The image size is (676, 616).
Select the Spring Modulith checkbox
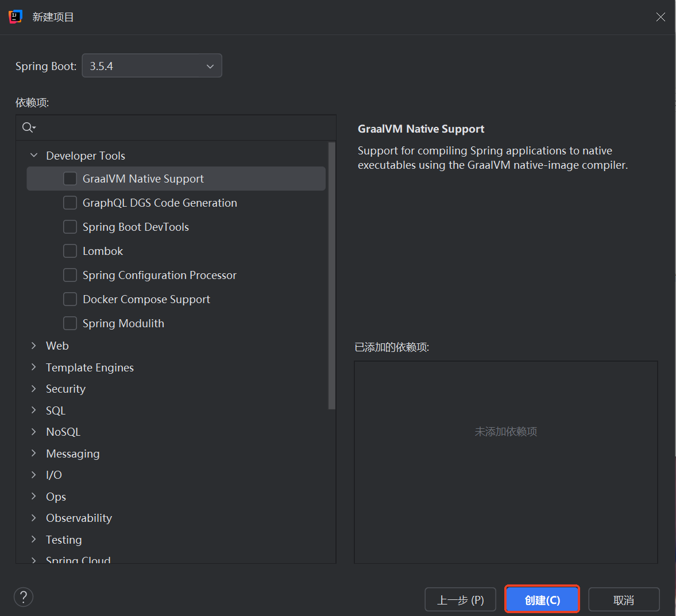click(70, 323)
